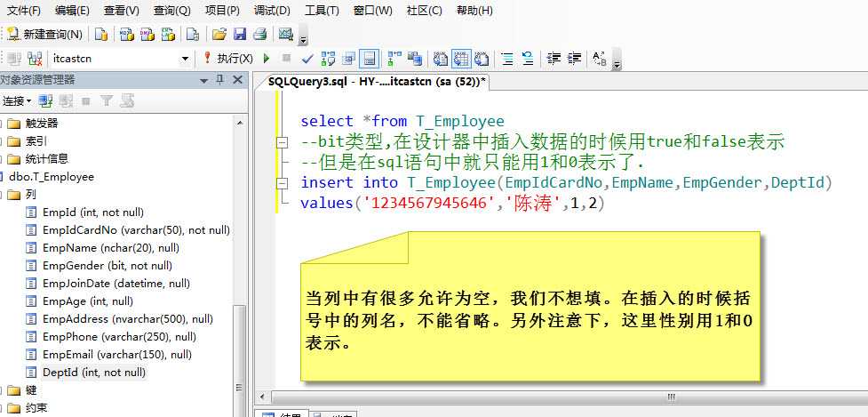Click the Print icon in the toolbar

point(259,35)
